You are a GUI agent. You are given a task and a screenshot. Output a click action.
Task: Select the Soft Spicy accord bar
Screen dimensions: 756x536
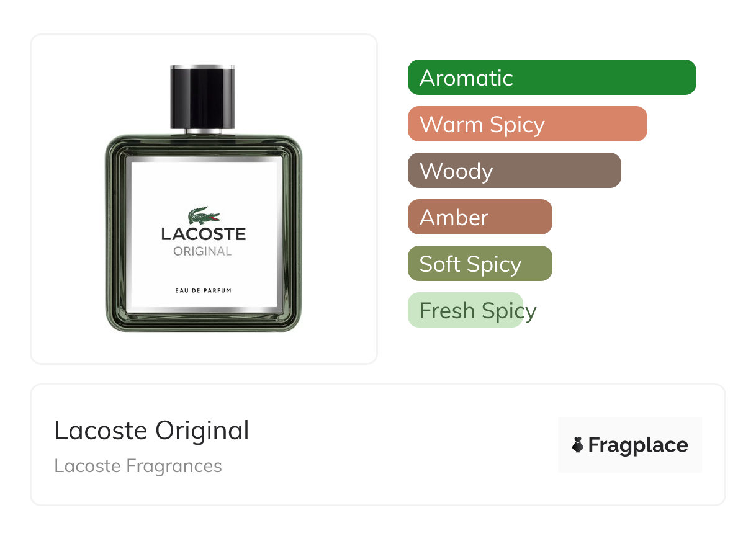pos(480,264)
